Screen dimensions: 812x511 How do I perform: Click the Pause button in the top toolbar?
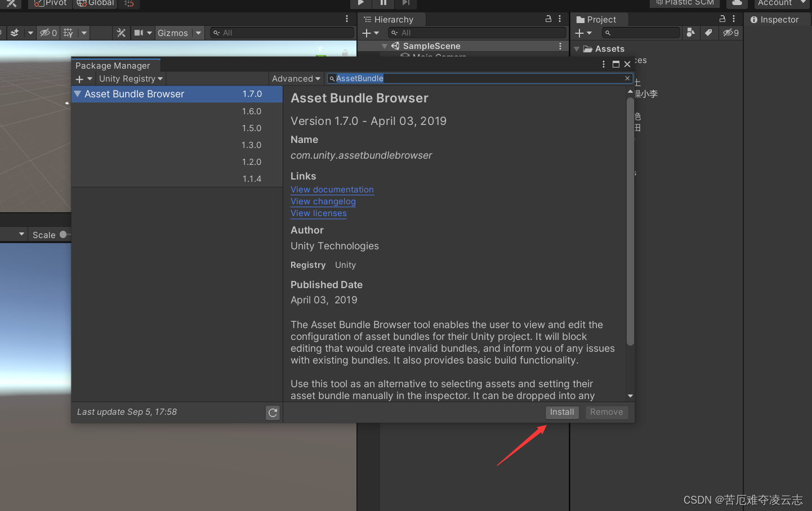tap(383, 3)
